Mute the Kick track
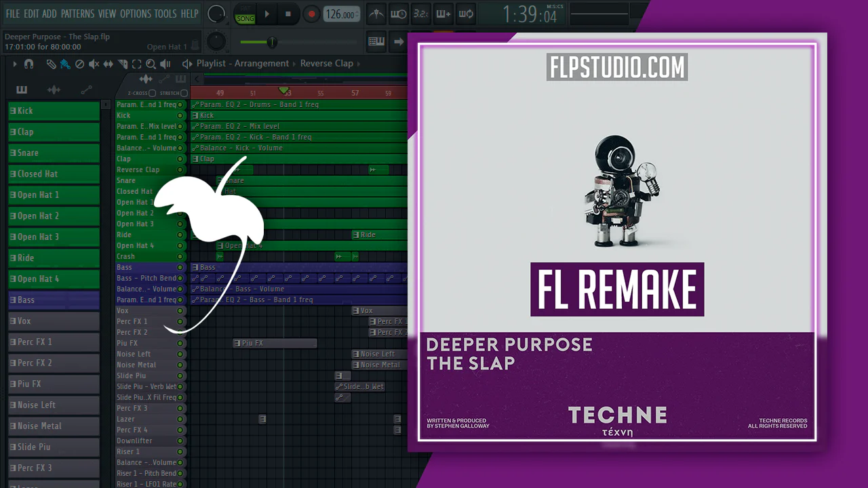 pyautogui.click(x=180, y=115)
